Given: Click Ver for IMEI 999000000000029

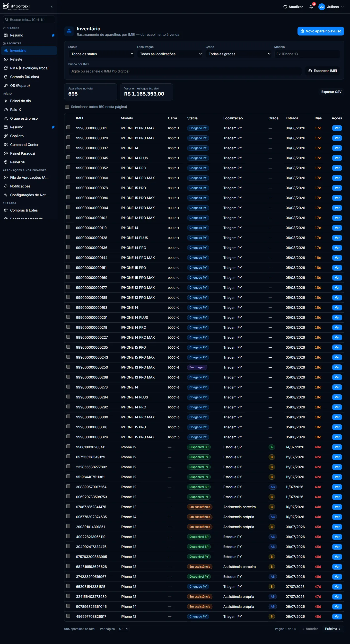Looking at the screenshot, I should [337, 138].
